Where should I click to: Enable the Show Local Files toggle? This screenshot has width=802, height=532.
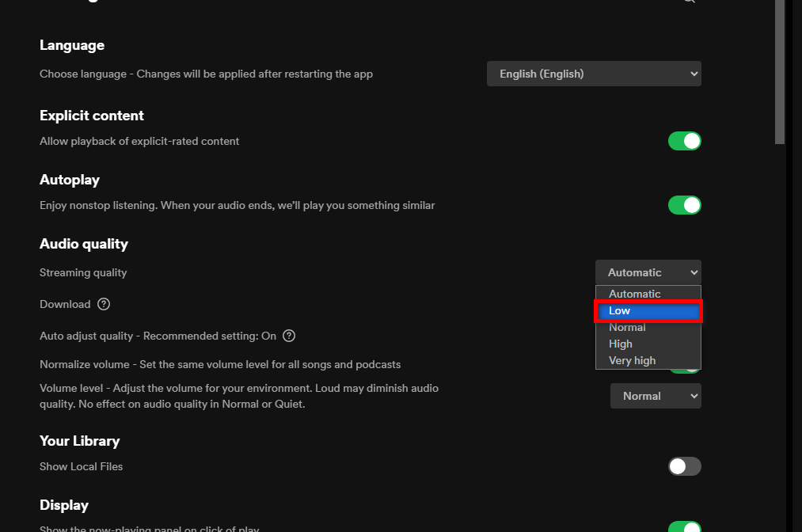[684, 466]
